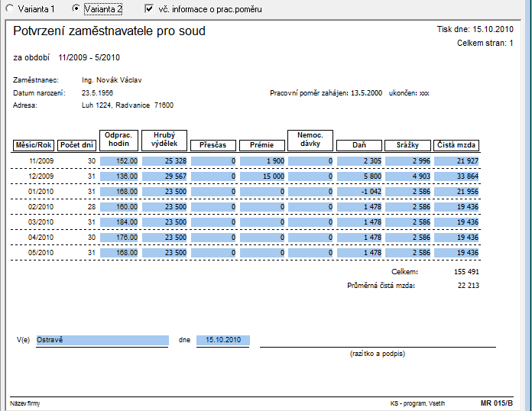The width and height of the screenshot is (532, 411).
Task: Click the 05/2010 month row label
Action: pos(41,253)
